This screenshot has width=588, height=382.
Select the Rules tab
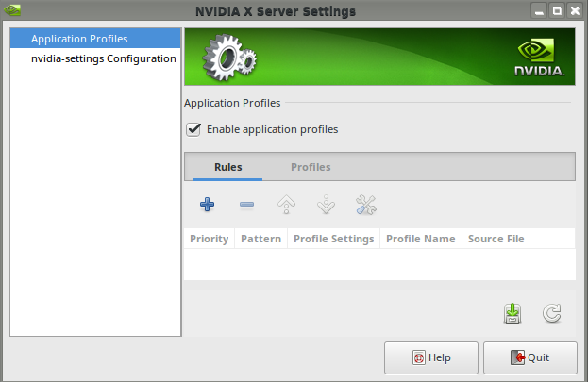pos(228,167)
